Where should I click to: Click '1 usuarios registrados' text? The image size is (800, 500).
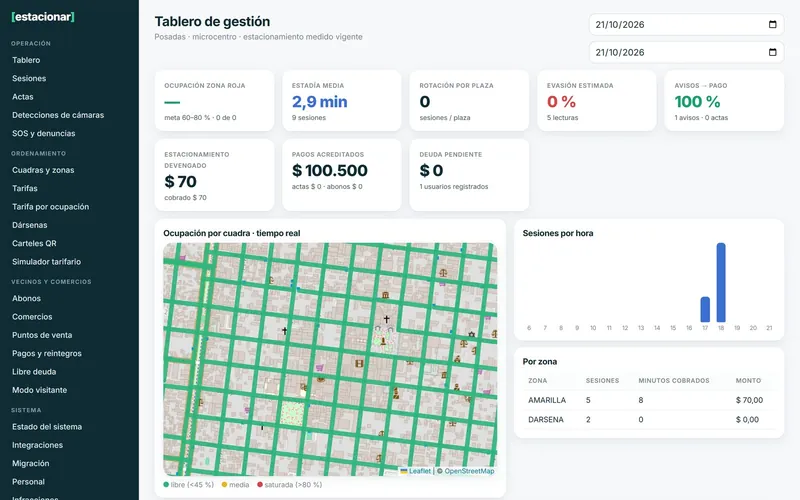pos(454,186)
